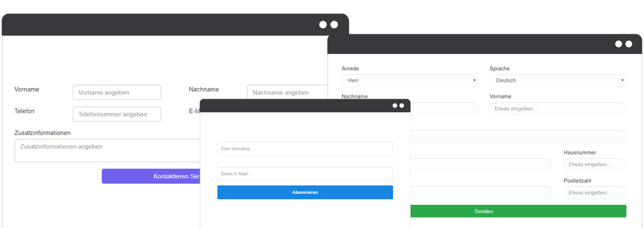Image resolution: width=644 pixels, height=228 pixels.
Task: Focus the Postleitzahl input field
Action: [595, 193]
